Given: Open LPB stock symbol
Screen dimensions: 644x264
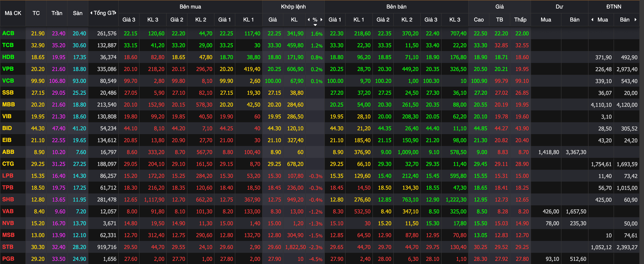Looking at the screenshot, I should pos(8,176).
